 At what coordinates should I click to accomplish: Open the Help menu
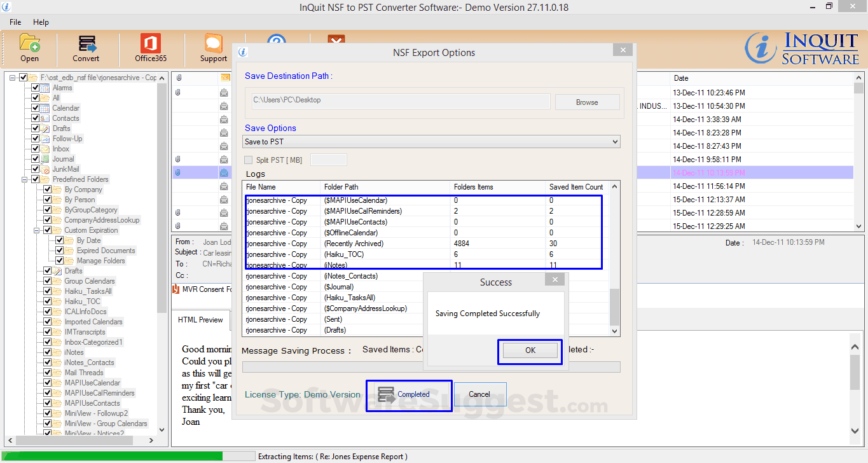click(41, 22)
